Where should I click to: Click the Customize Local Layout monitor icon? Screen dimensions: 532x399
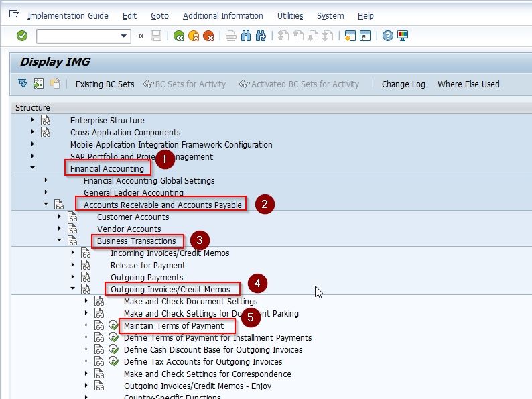tap(403, 36)
